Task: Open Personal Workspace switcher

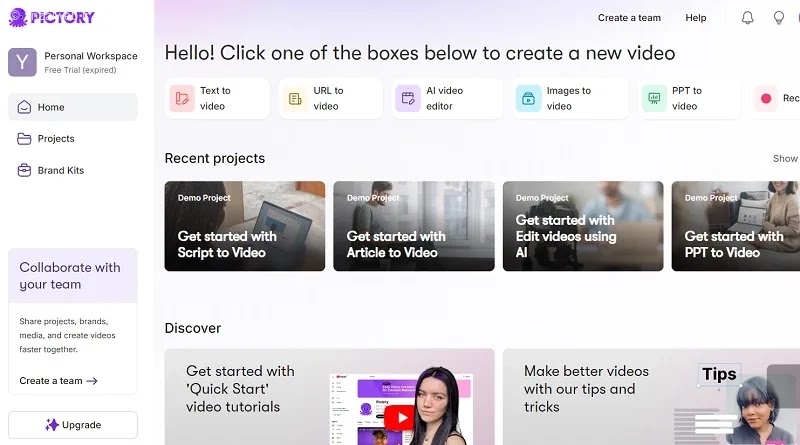Action: [73, 62]
